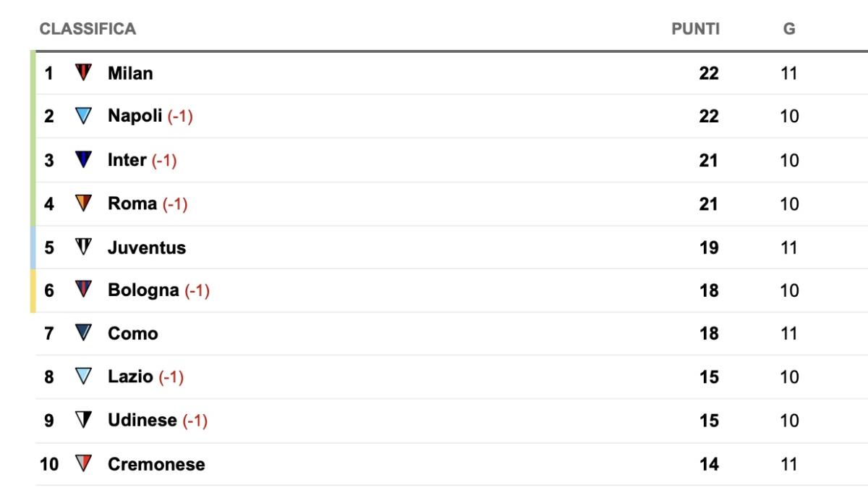Click the Inter team crest icon
Image resolution: width=868 pixels, height=488 pixels.
(x=84, y=159)
